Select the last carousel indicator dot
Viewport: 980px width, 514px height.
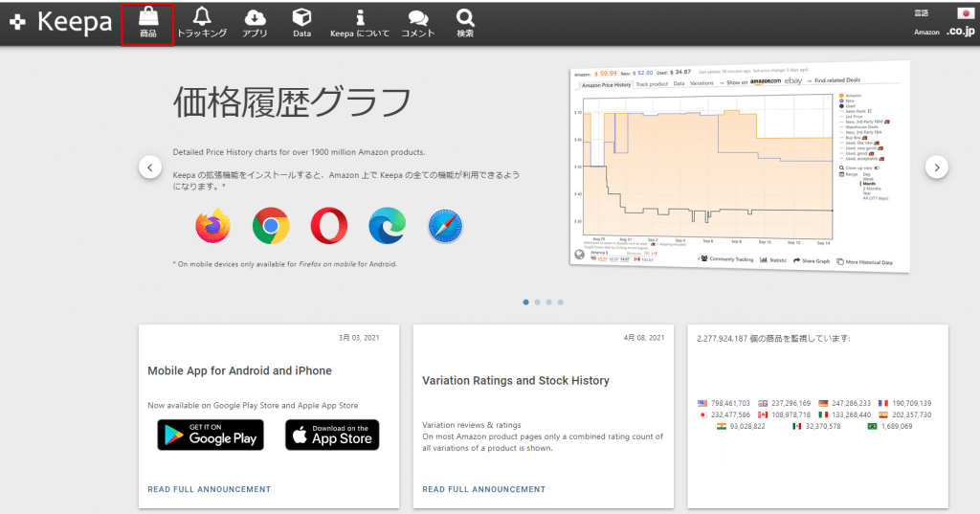point(561,302)
